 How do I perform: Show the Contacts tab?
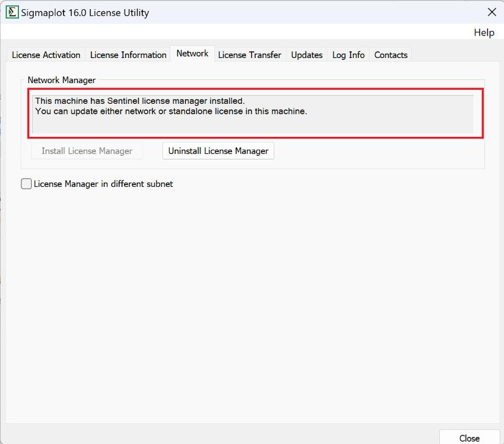pos(390,55)
